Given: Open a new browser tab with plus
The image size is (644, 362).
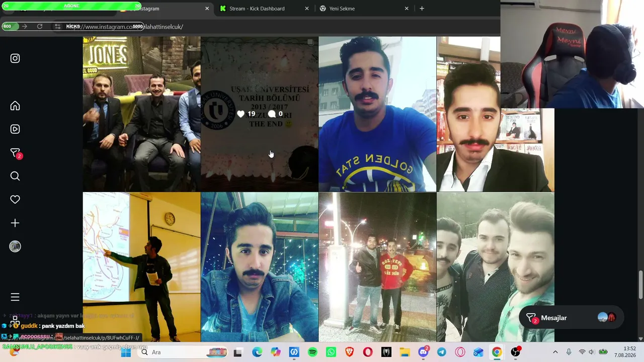Looking at the screenshot, I should (x=422, y=9).
